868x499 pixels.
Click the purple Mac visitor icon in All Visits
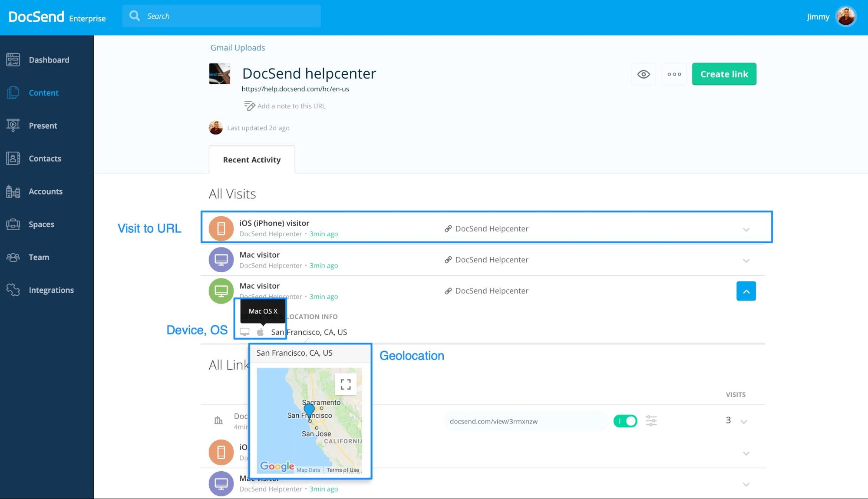coord(221,260)
